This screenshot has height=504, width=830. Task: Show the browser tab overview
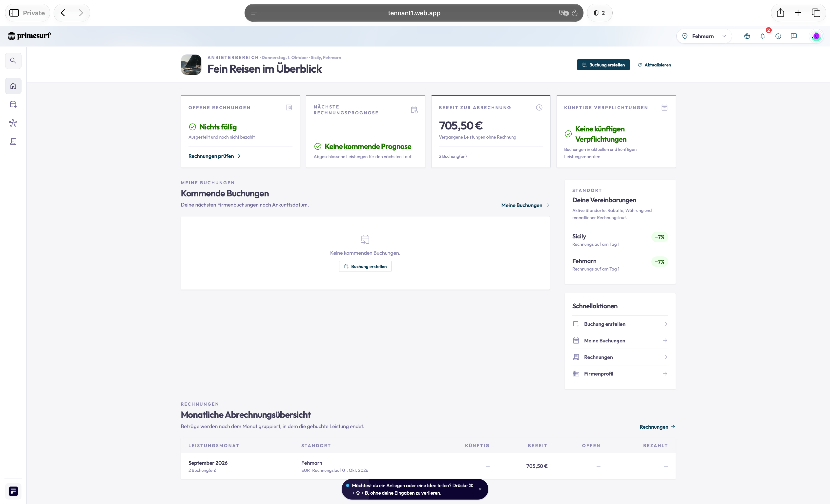tap(816, 13)
